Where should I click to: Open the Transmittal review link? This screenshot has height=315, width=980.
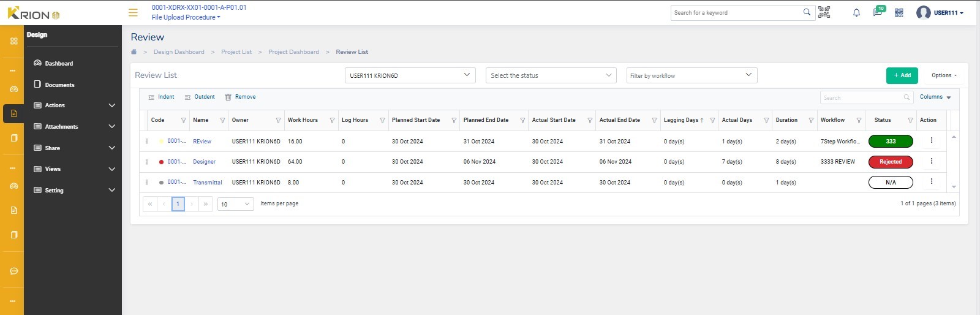pyautogui.click(x=207, y=183)
